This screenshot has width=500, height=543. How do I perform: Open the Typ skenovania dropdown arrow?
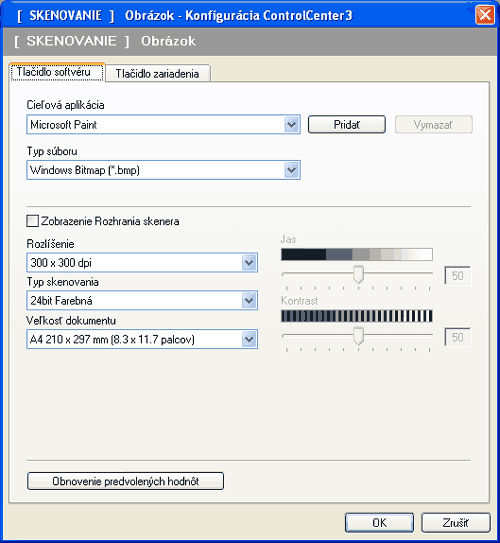coord(249,300)
